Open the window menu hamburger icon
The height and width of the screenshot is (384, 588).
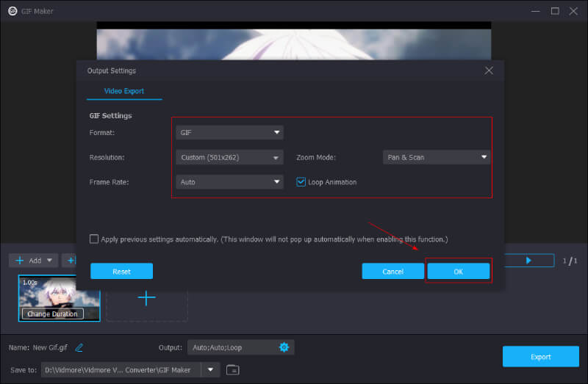(514, 11)
